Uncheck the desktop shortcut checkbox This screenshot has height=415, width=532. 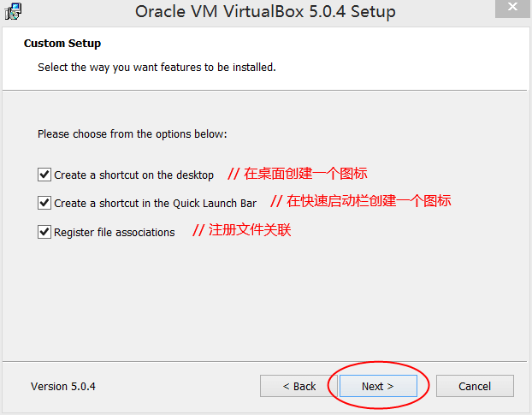(44, 175)
